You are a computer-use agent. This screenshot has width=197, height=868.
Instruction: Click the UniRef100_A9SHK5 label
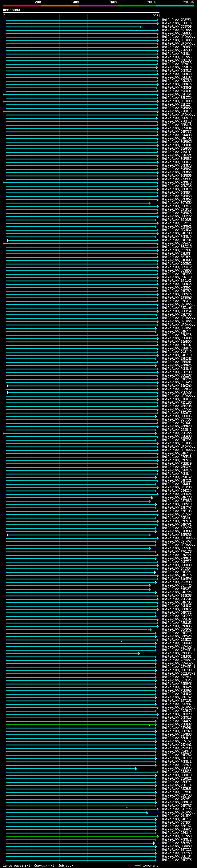176,711
